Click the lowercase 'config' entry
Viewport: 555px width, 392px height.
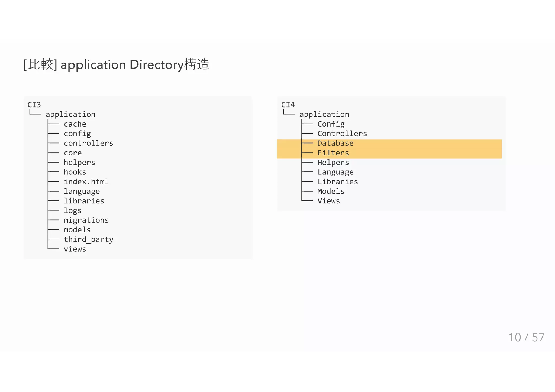(x=77, y=134)
